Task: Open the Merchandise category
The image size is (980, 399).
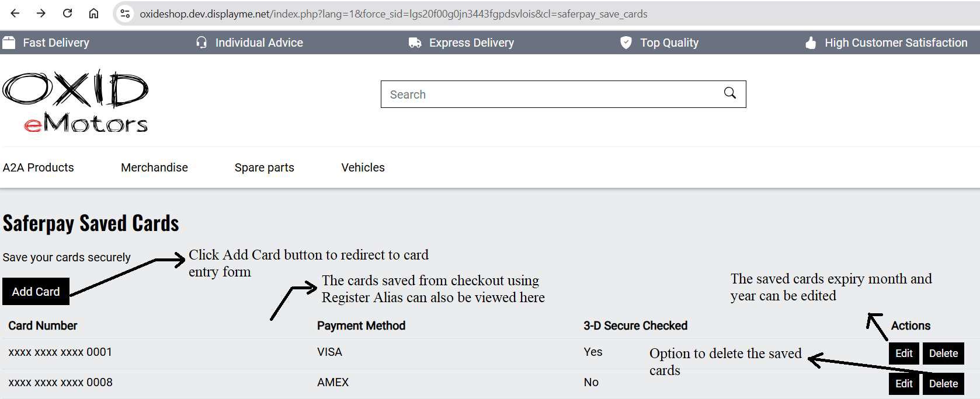Action: coord(154,167)
